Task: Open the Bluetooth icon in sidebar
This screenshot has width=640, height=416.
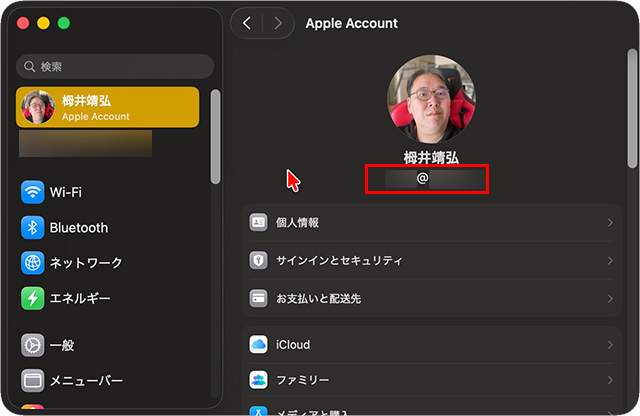Action: click(33, 227)
